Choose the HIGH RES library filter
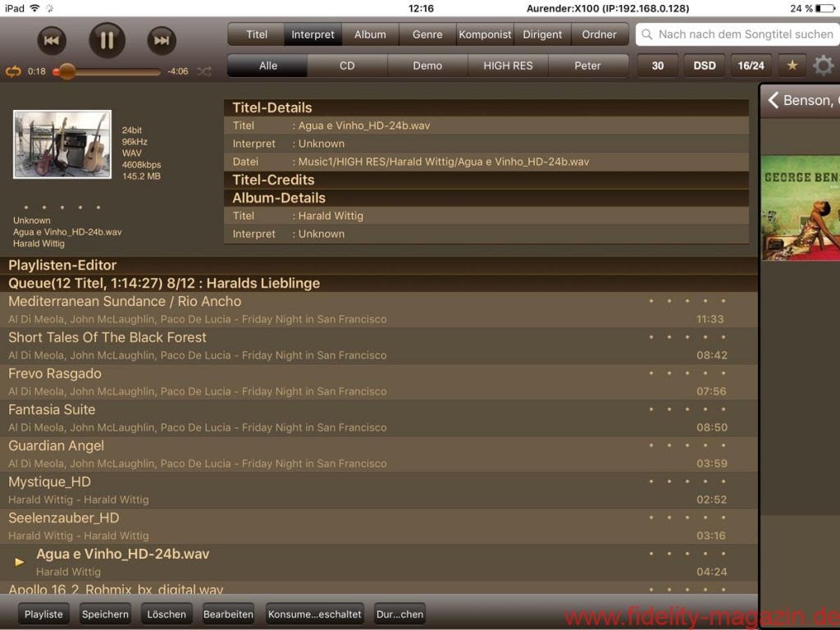The image size is (840, 630). click(508, 66)
